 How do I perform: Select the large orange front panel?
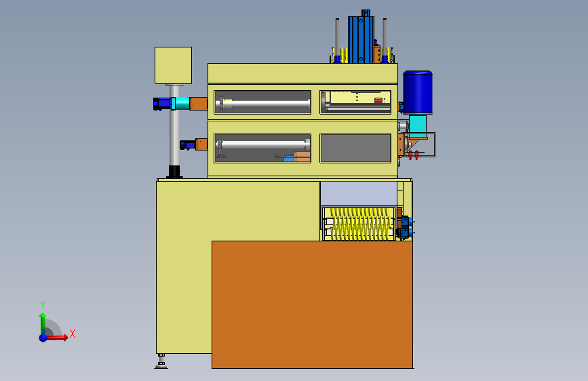(312, 304)
